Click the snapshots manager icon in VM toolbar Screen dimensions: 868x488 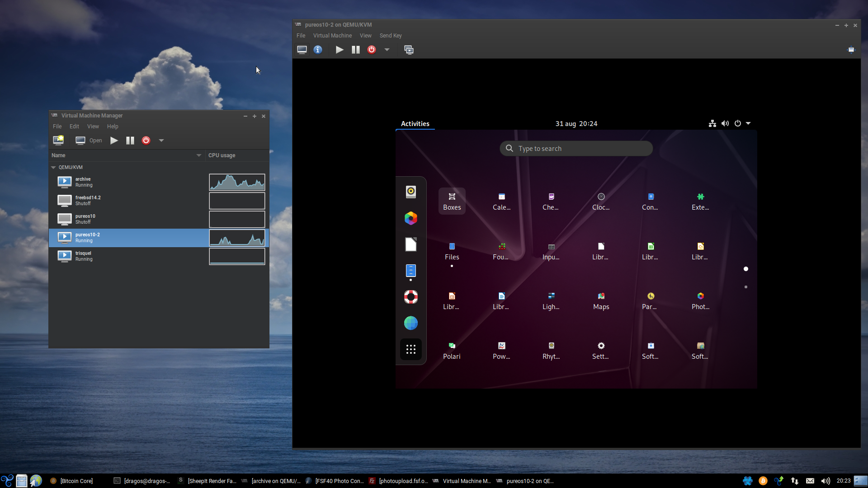point(409,50)
